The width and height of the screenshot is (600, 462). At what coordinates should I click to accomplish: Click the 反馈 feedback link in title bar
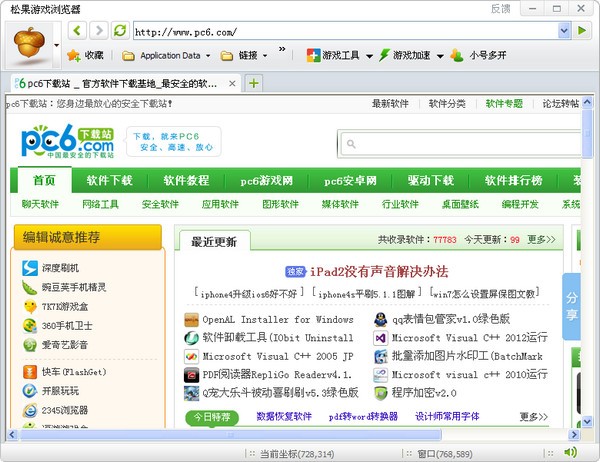[501, 9]
